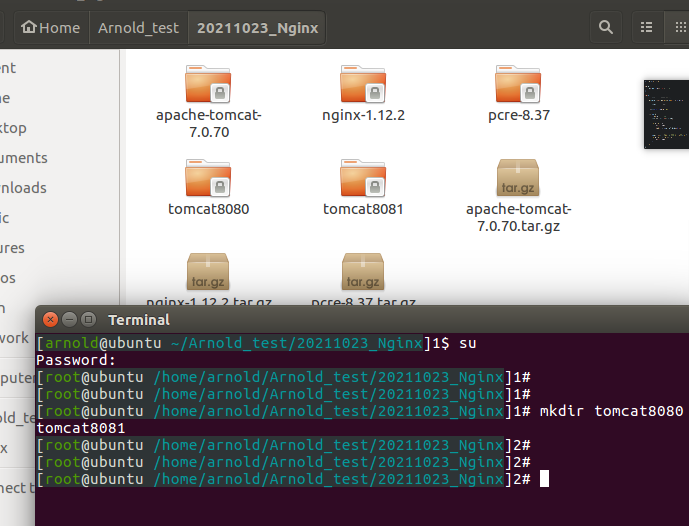Click the nginx-1.12.2 folder name label
Image resolution: width=689 pixels, height=526 pixels.
[363, 115]
